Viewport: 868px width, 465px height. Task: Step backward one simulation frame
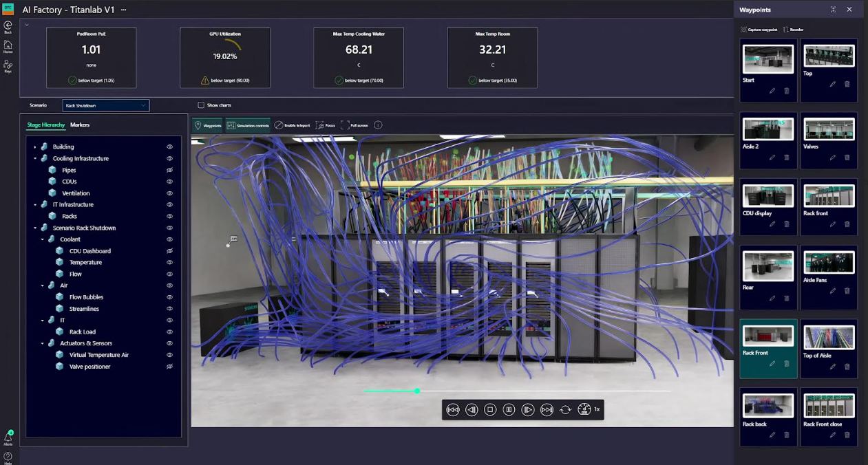pyautogui.click(x=472, y=409)
